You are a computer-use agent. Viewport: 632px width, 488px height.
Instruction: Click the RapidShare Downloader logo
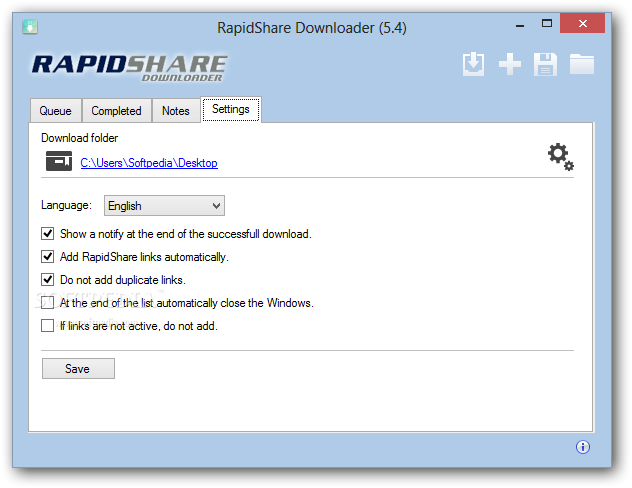coord(129,68)
